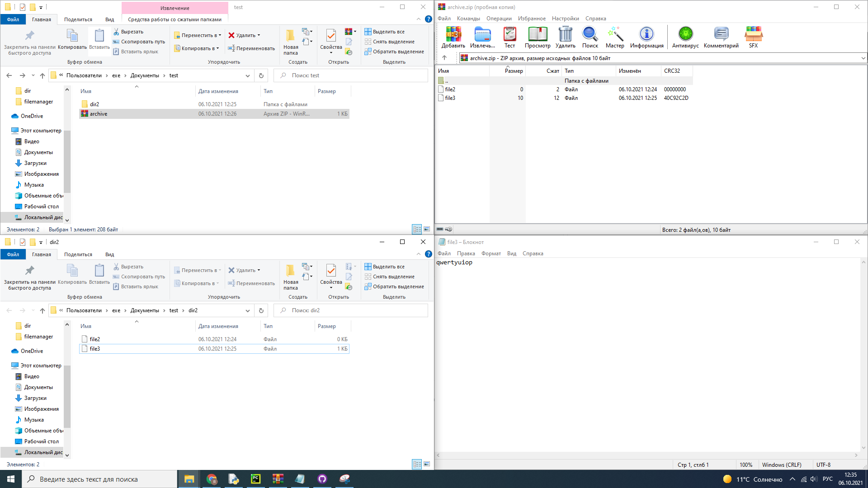Collapse the search column header sort options
868x488 pixels.
(137, 85)
